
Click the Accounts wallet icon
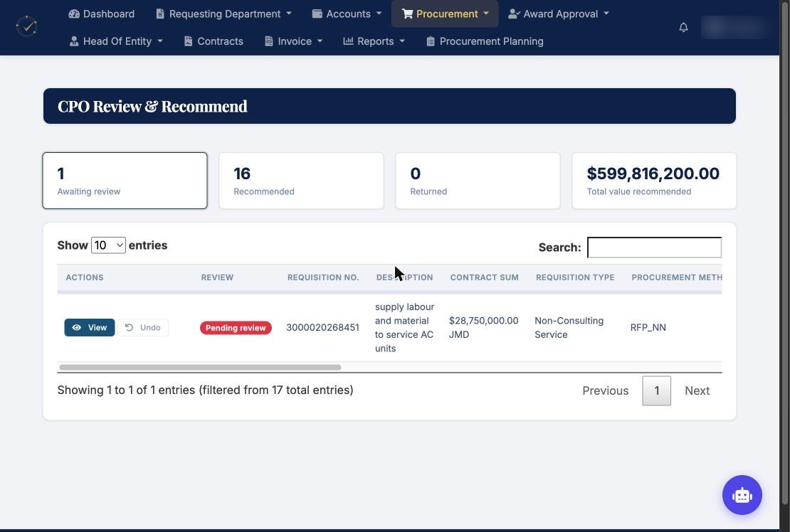click(317, 14)
